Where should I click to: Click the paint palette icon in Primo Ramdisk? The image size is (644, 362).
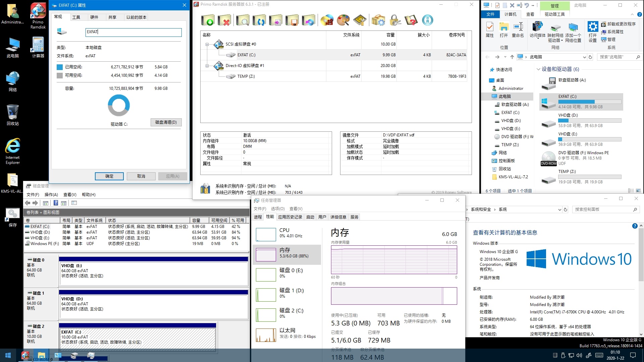pos(343,20)
